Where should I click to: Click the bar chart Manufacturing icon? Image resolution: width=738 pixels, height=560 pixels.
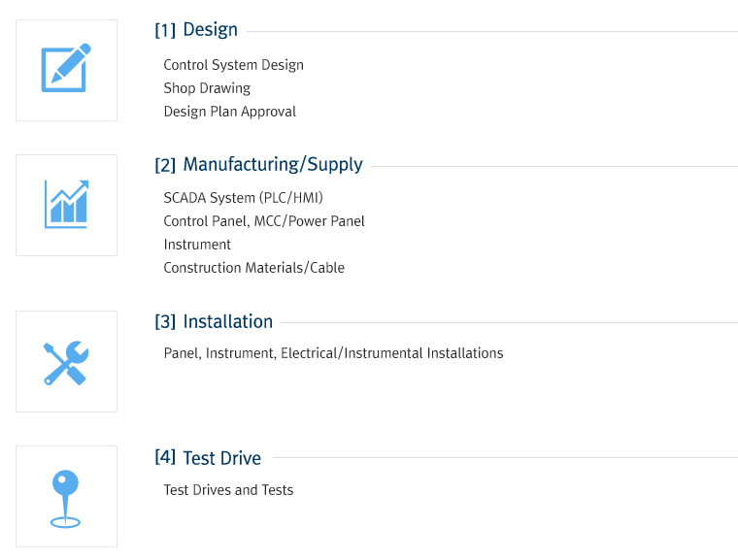(x=66, y=204)
